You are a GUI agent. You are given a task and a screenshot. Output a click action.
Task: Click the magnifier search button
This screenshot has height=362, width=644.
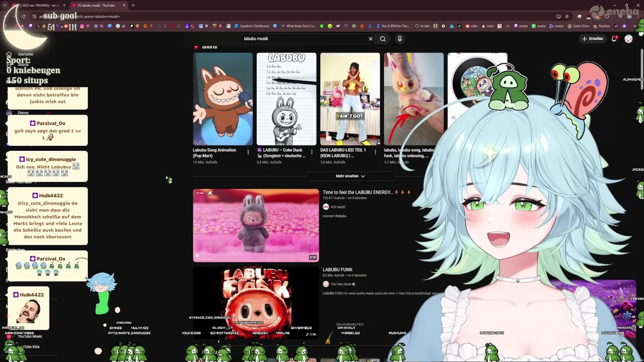(383, 39)
